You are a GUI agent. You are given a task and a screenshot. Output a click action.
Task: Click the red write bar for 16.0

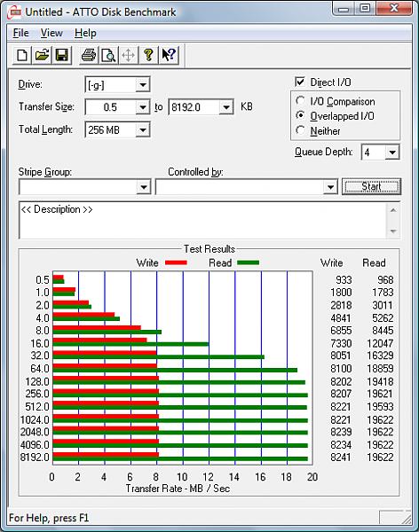pyautogui.click(x=100, y=340)
